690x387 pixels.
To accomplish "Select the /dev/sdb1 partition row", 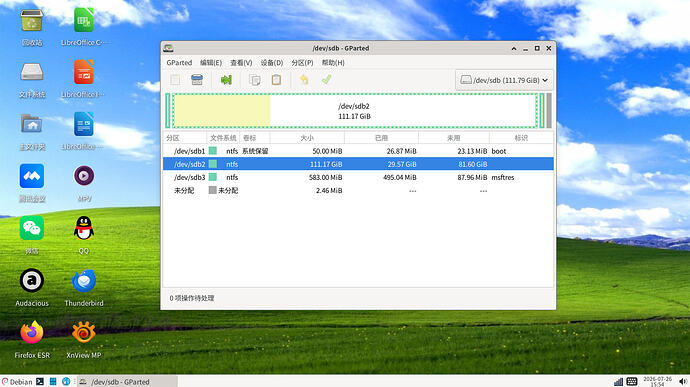I will point(358,151).
